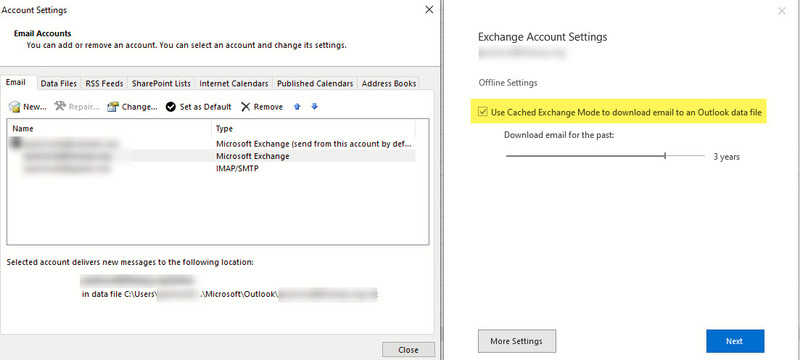The height and width of the screenshot is (360, 800).
Task: Open the Data Files tab
Action: pyautogui.click(x=59, y=83)
